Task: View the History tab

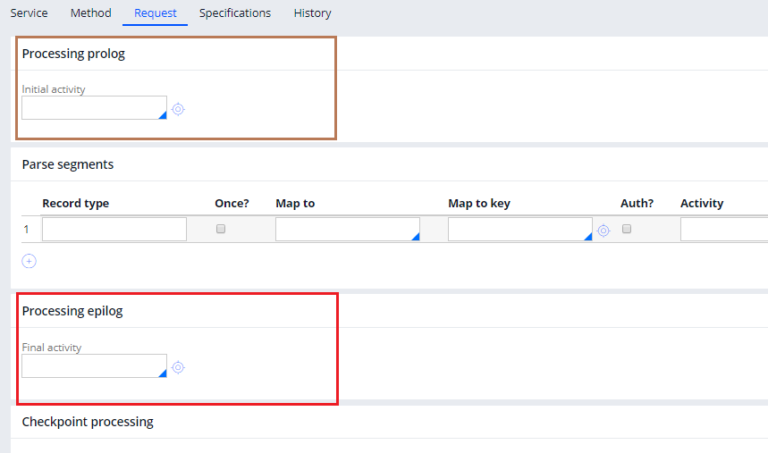Action: 312,13
